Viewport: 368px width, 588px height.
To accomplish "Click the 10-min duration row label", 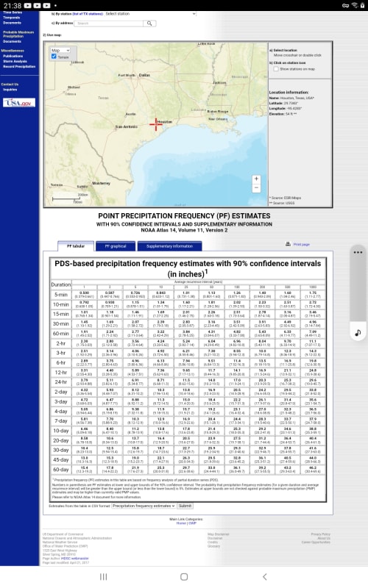I will [61, 304].
